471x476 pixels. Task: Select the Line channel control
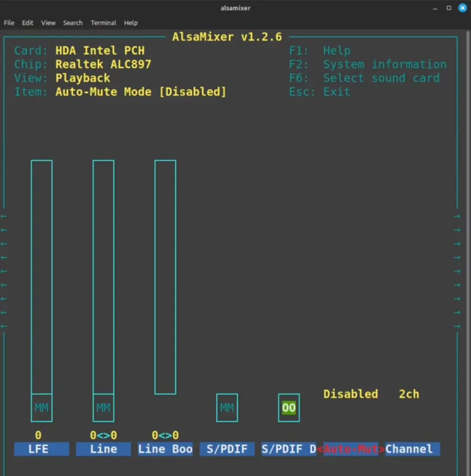click(x=103, y=449)
